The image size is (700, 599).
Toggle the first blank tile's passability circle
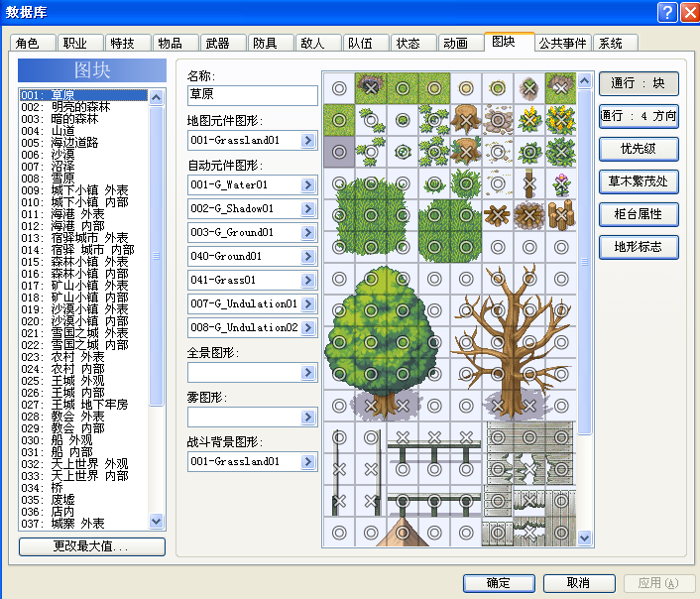pos(339,88)
